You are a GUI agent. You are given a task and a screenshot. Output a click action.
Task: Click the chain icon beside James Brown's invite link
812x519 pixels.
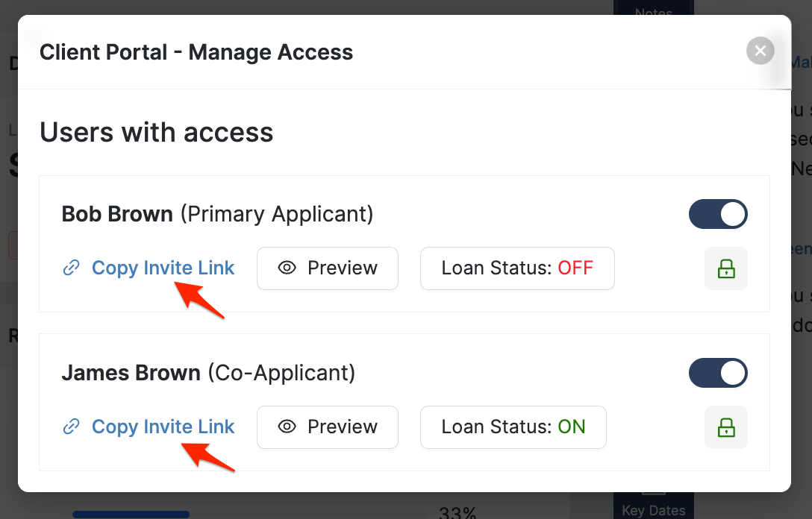[71, 427]
